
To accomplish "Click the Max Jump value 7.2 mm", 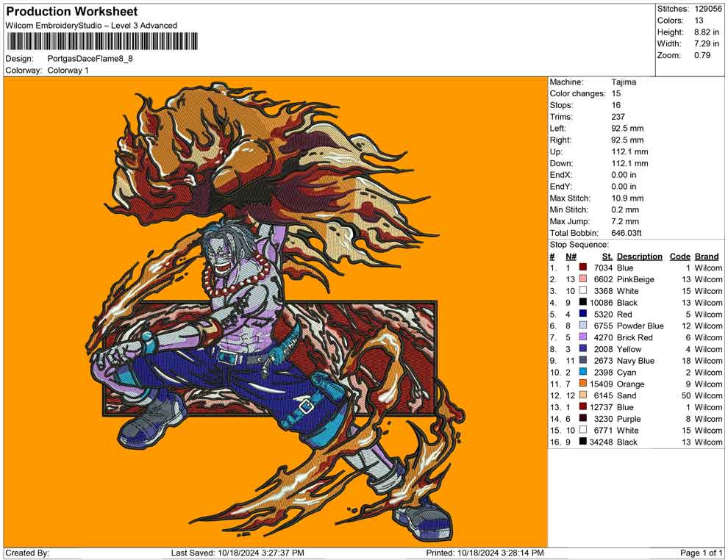I will 625,221.
